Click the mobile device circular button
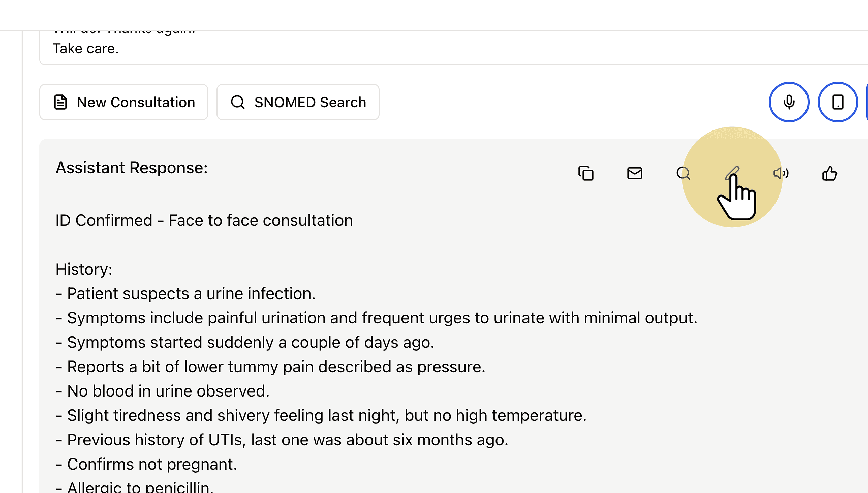 coord(838,102)
